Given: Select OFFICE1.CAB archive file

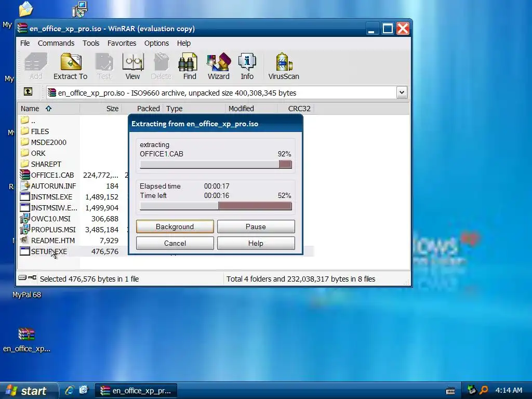Looking at the screenshot, I should (47, 175).
